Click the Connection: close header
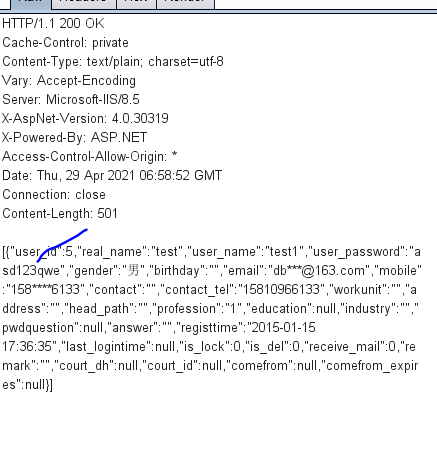Screen dimensions: 437x464 pyautogui.click(x=54, y=195)
